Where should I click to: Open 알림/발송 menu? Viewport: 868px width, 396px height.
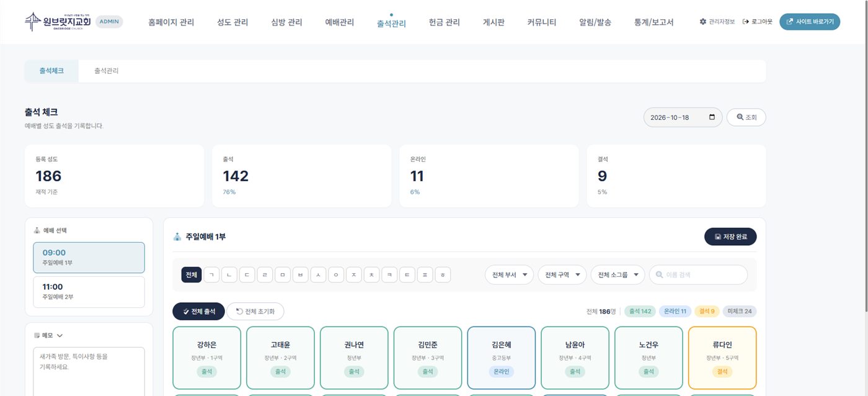(x=595, y=22)
